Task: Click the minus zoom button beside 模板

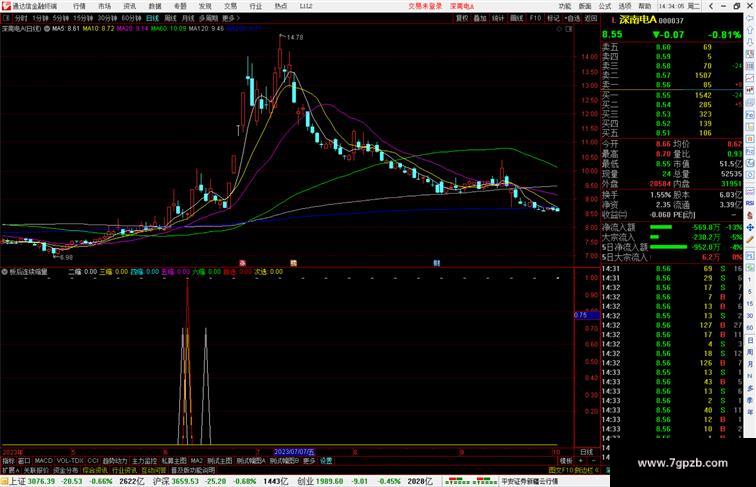Action: (x=593, y=461)
